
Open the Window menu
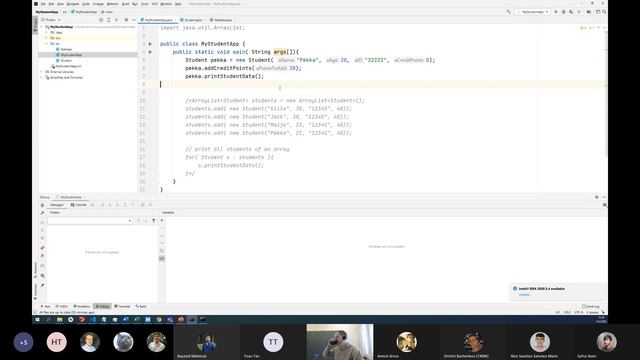pos(166,4)
